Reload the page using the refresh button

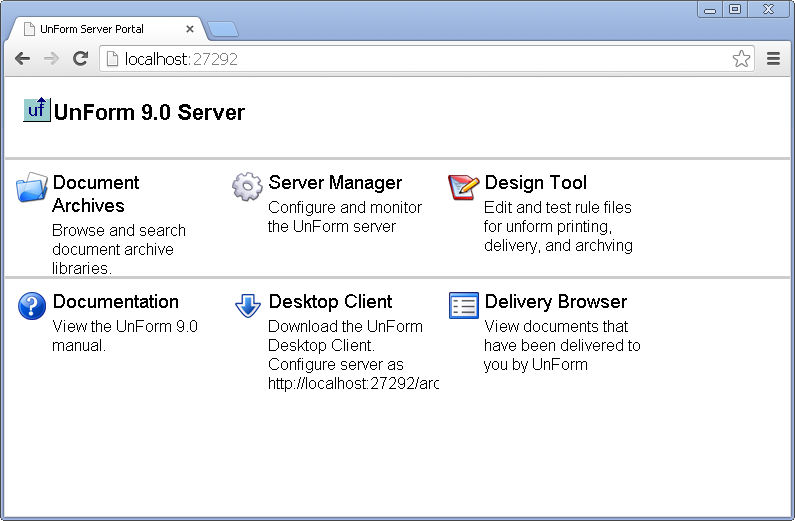point(81,59)
